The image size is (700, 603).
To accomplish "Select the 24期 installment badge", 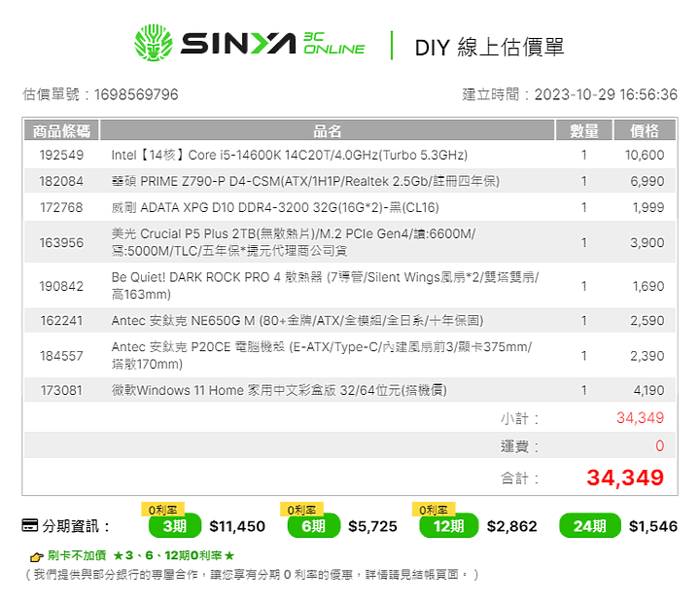I will [590, 526].
